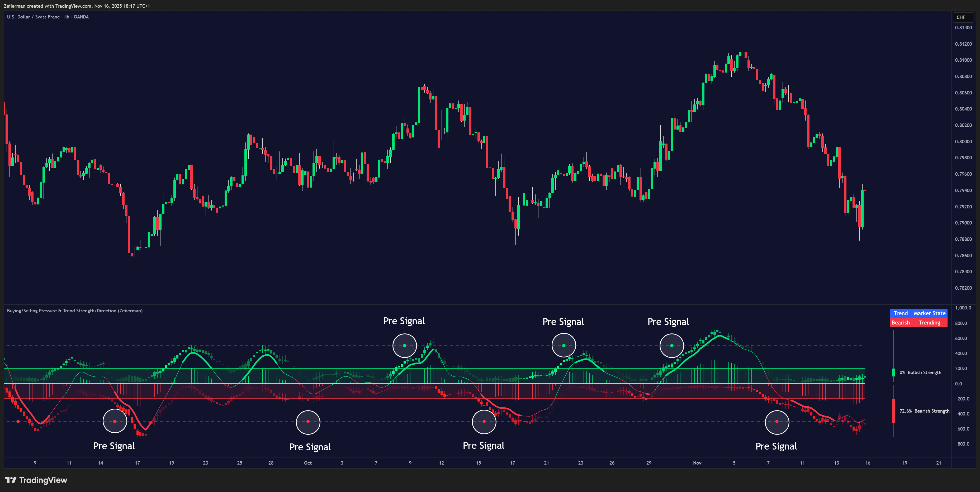This screenshot has width=980, height=492.
Task: Click the 'Market State' table header
Action: [x=929, y=313]
